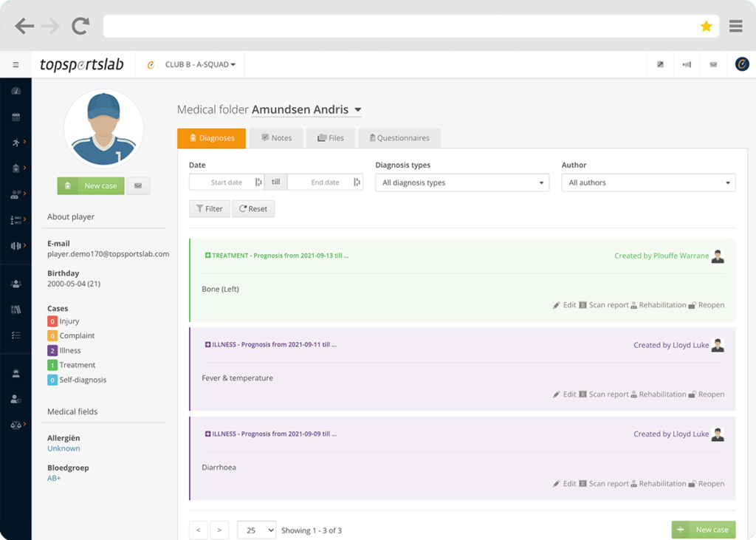Open the AB+ blood group link

(x=54, y=478)
